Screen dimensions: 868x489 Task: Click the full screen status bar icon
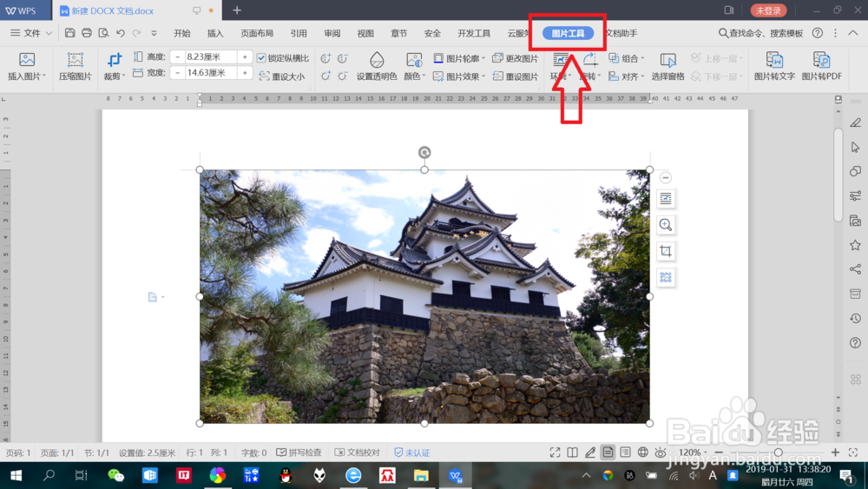point(555,453)
